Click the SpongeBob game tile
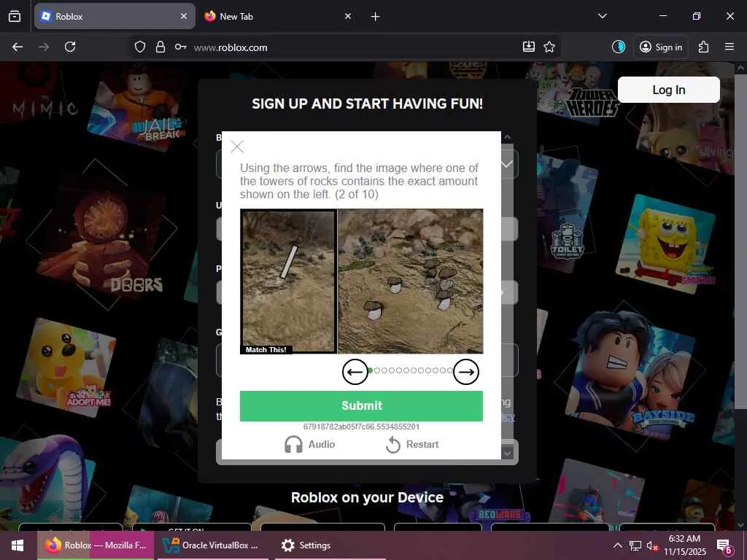 click(x=666, y=243)
